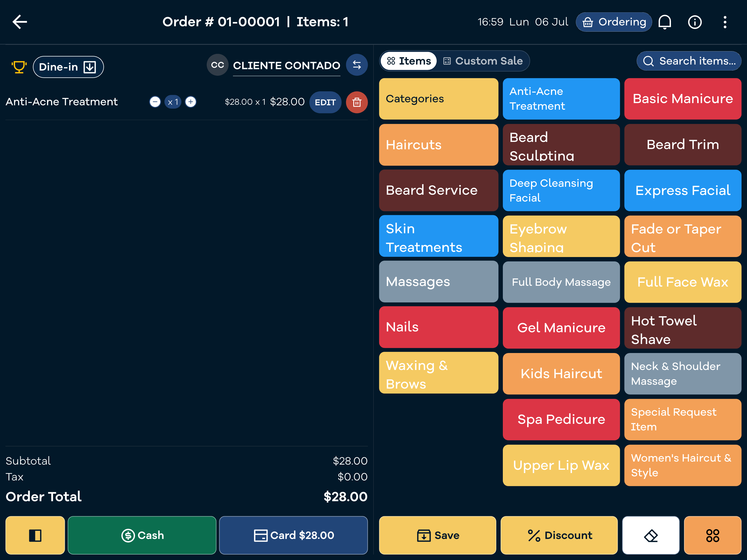747x560 pixels.
Task: Open the notifications bell
Action: (665, 22)
